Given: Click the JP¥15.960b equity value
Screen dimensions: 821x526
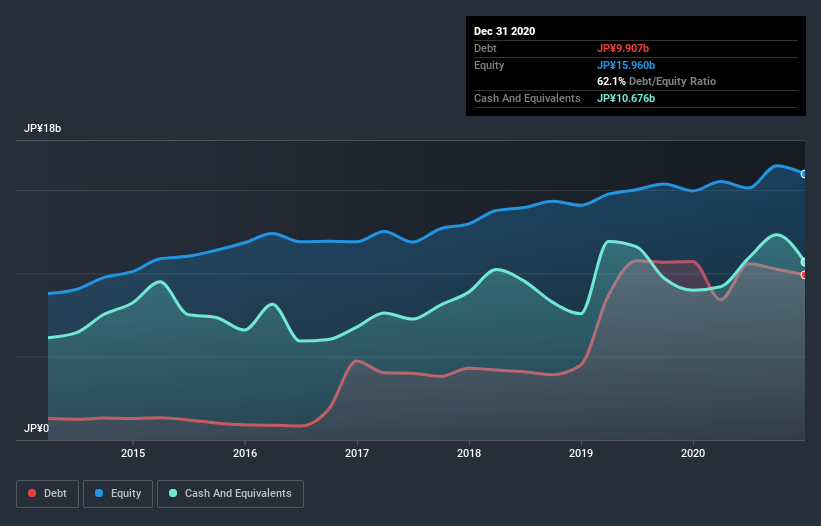Looking at the screenshot, I should coord(626,65).
